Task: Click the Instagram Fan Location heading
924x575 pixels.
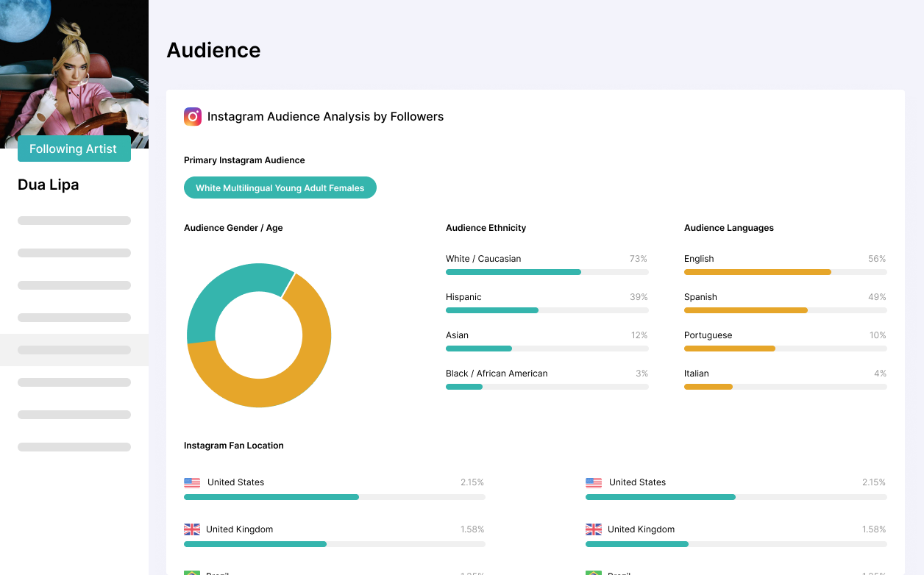Action: click(x=234, y=446)
